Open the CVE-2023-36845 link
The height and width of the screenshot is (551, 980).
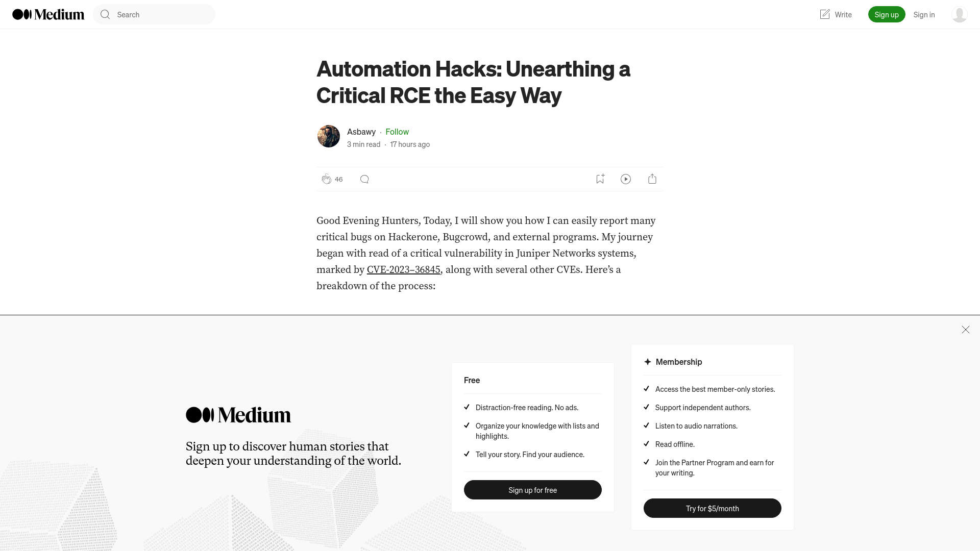403,270
